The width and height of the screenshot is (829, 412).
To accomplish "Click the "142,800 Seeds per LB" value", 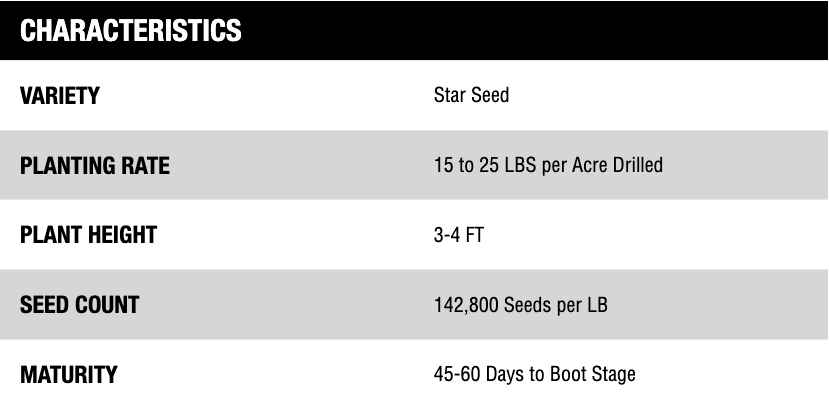I will click(520, 305).
